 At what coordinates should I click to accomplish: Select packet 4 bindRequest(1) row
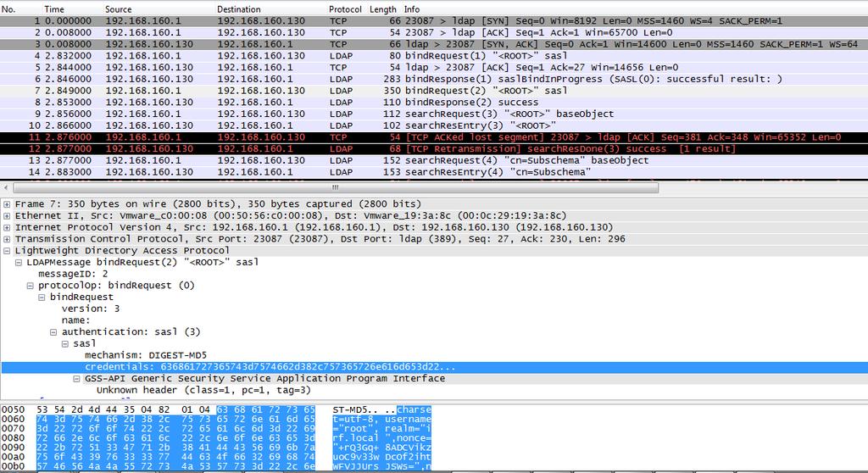[434, 56]
